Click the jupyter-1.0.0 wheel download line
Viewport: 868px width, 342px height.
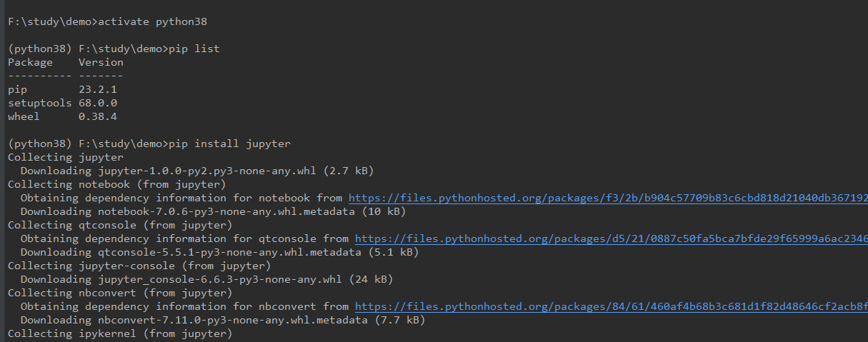click(196, 171)
